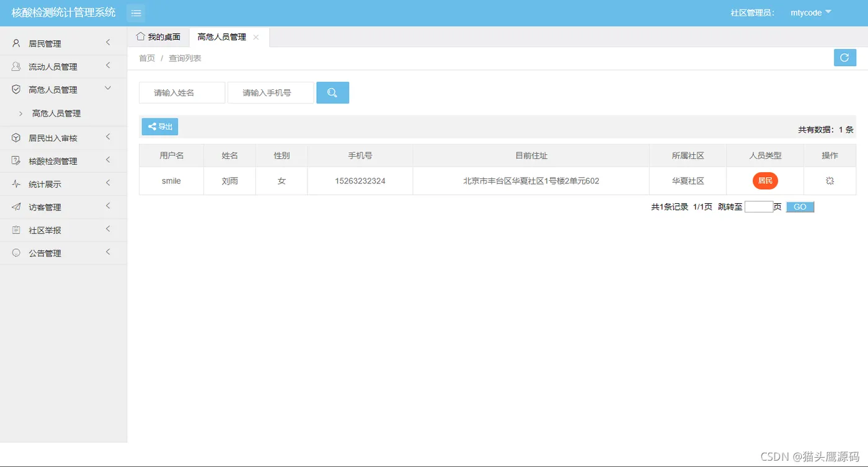Click the 居民出入审核 cube icon

(x=16, y=137)
